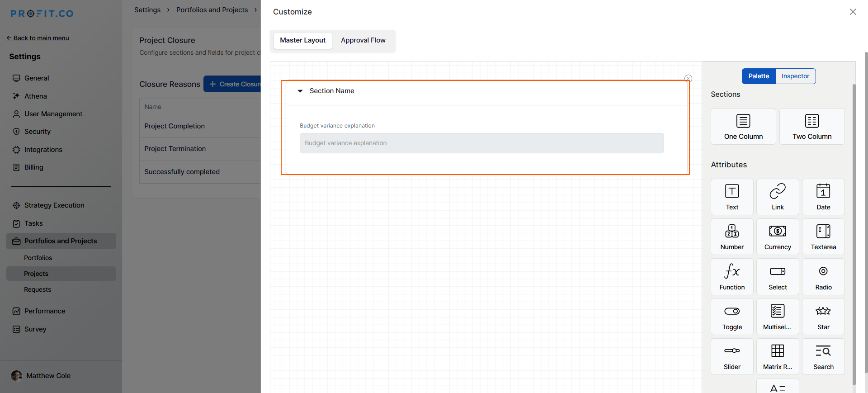Select Successfully completed closure reason row
868x393 pixels.
point(200,172)
